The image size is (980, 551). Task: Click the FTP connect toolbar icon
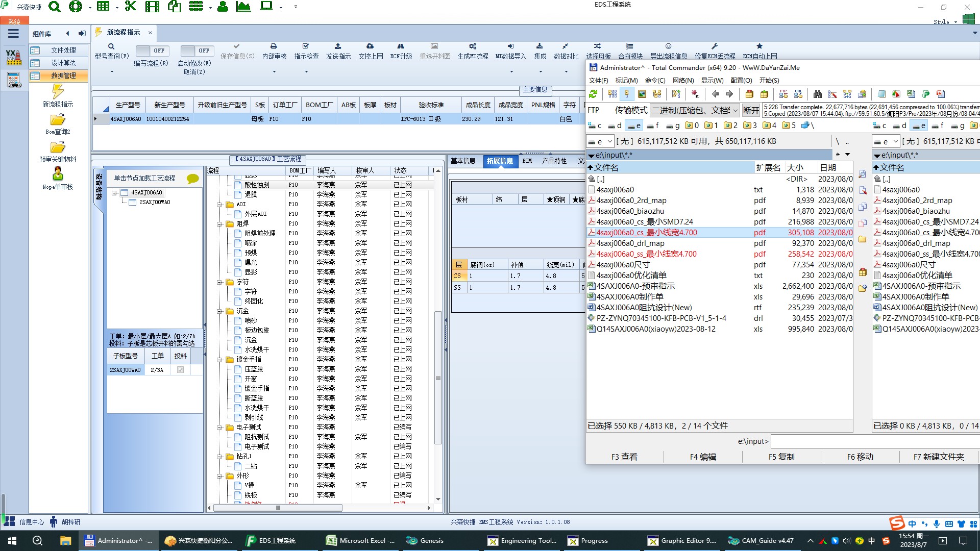coord(783,94)
